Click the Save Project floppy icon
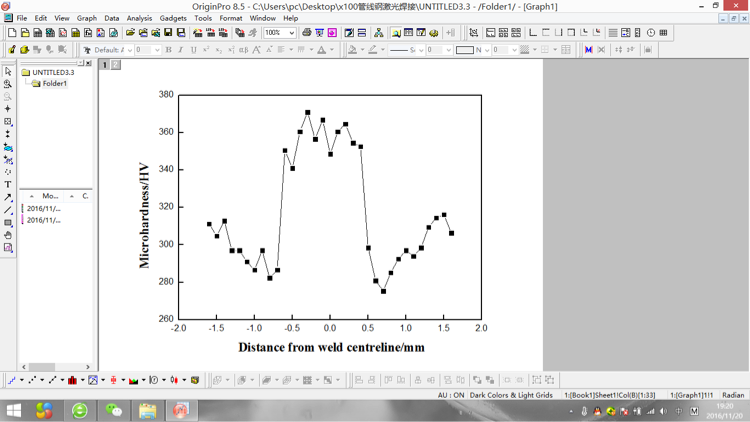Image resolution: width=750 pixels, height=422 pixels. (x=168, y=33)
